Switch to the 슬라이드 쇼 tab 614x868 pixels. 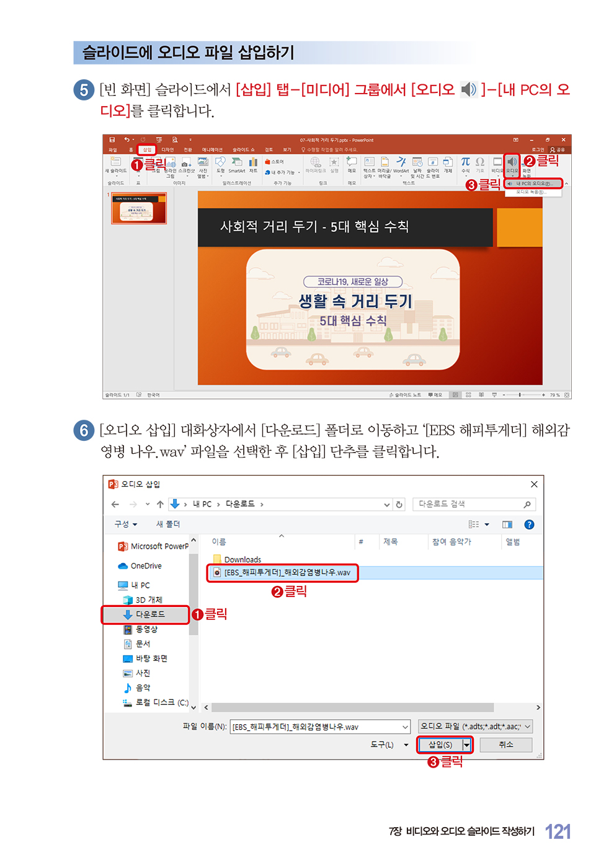pos(244,150)
